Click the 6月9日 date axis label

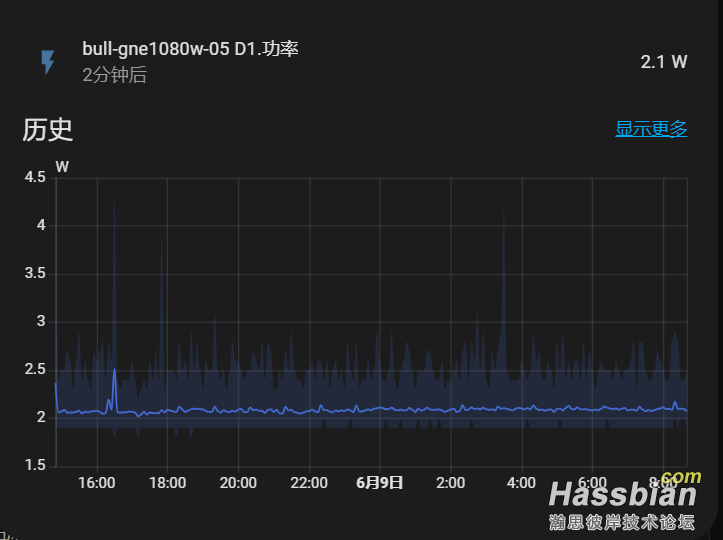click(379, 483)
